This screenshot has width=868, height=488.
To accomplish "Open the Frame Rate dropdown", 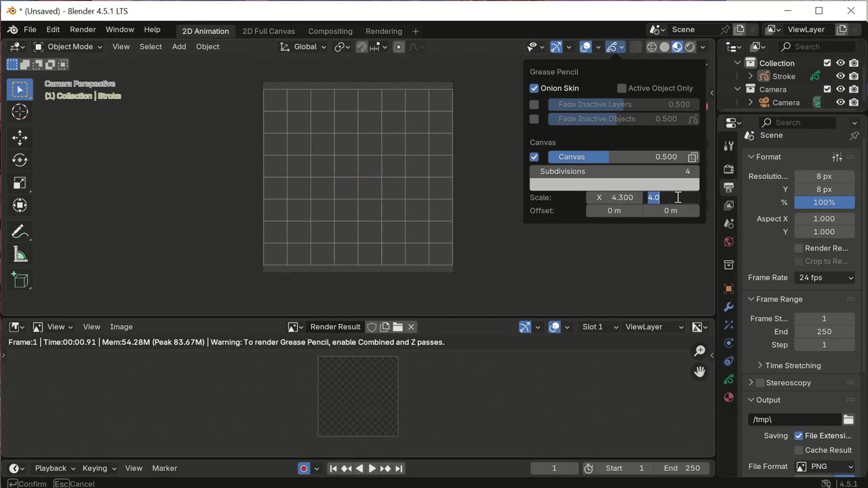I will pos(825,278).
